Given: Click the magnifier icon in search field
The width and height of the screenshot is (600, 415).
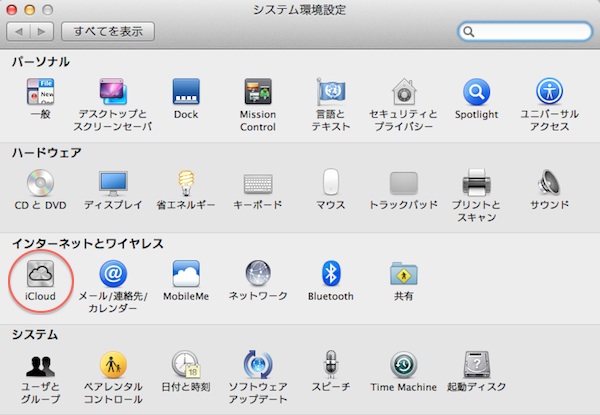Looking at the screenshot, I should [469, 32].
